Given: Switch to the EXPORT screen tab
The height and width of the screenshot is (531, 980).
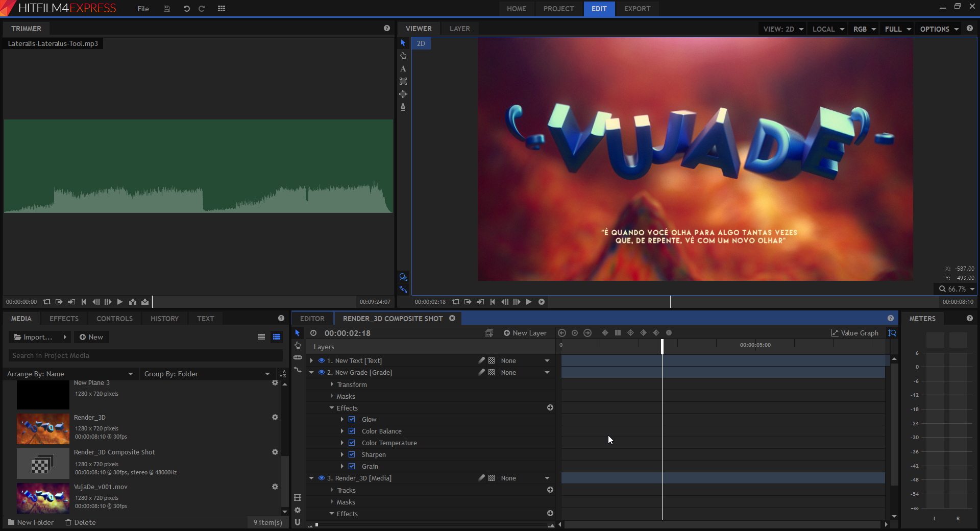Looking at the screenshot, I should tap(637, 9).
